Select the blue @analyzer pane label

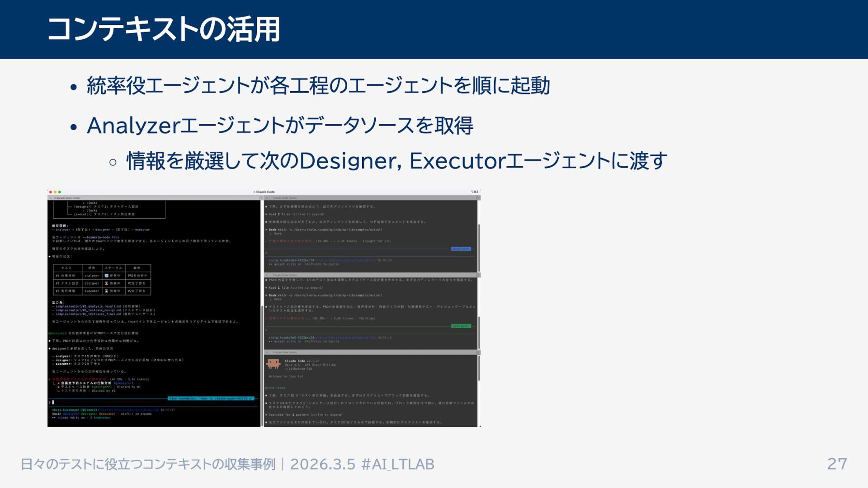pyautogui.click(x=461, y=249)
